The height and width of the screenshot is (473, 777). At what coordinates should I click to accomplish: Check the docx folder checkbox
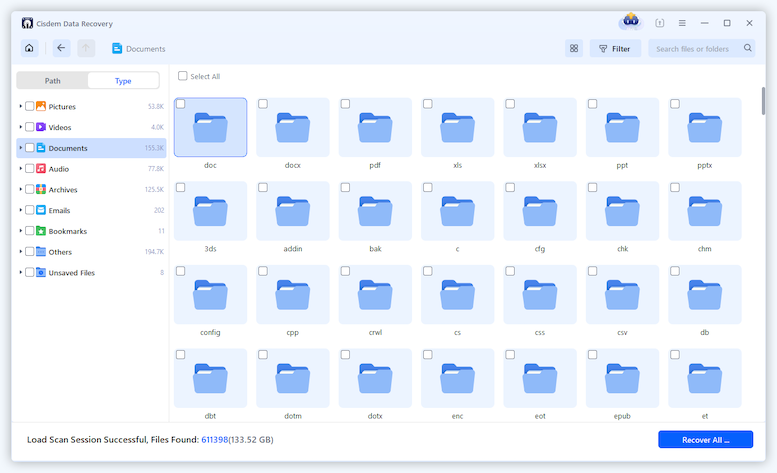(x=263, y=104)
